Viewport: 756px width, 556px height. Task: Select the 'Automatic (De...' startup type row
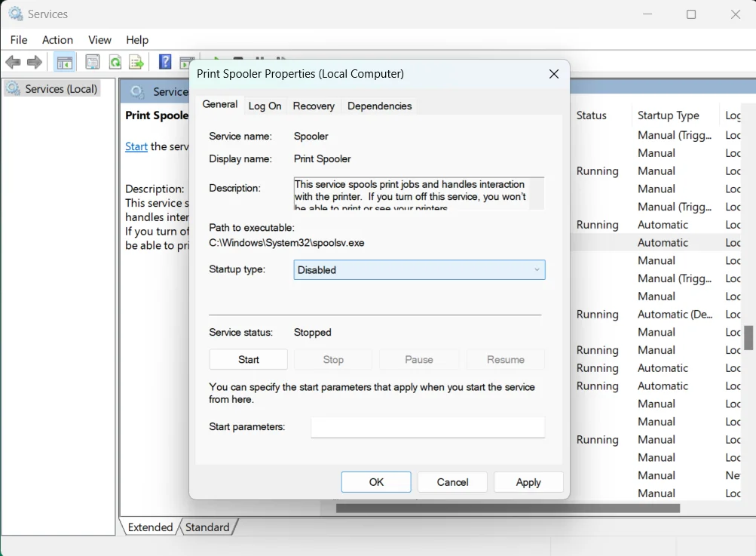(675, 314)
